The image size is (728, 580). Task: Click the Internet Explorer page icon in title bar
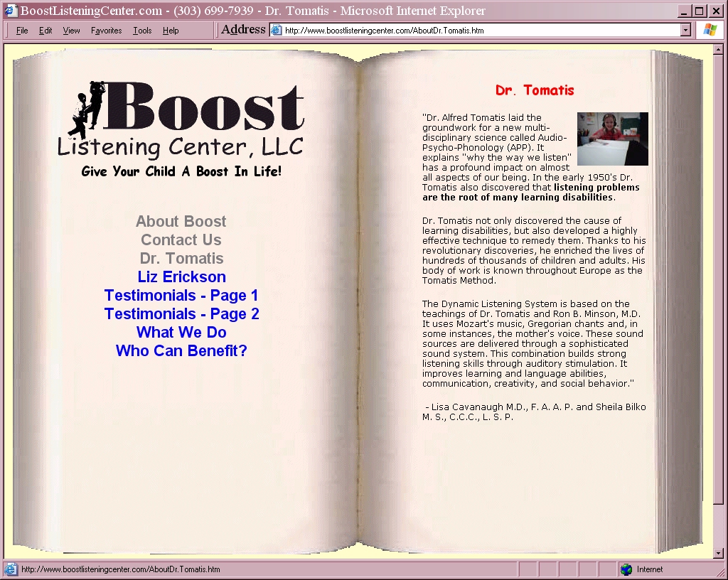coord(11,11)
